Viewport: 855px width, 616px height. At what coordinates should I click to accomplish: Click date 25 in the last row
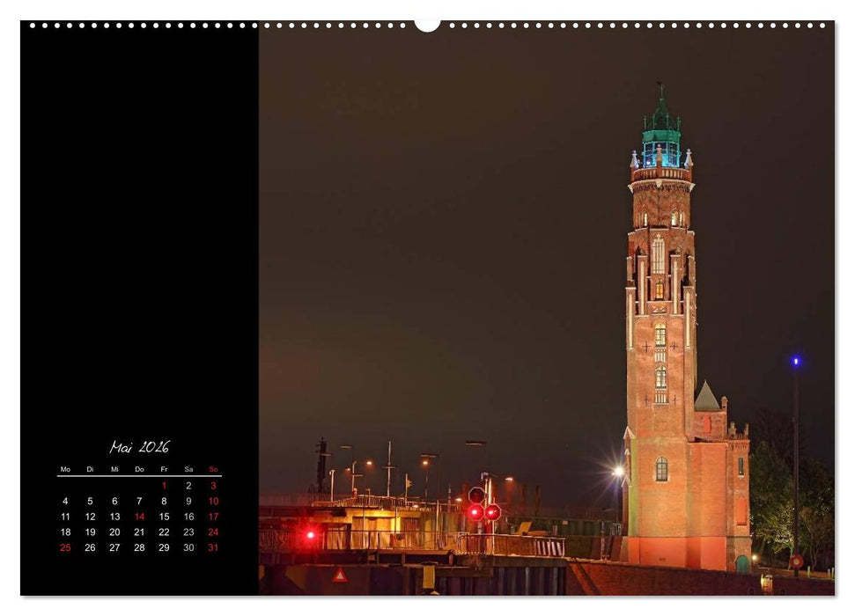coord(65,546)
